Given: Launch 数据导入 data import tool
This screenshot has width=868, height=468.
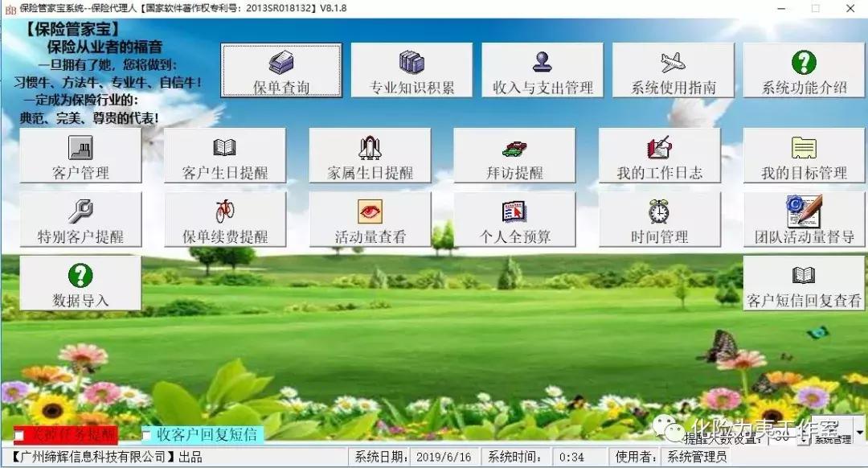Looking at the screenshot, I should click(x=80, y=282).
